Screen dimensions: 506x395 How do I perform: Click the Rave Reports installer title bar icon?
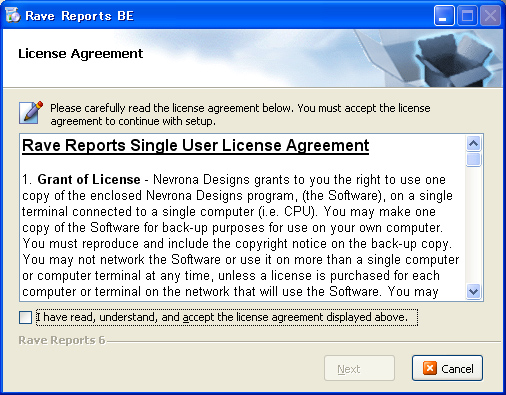[x=13, y=15]
